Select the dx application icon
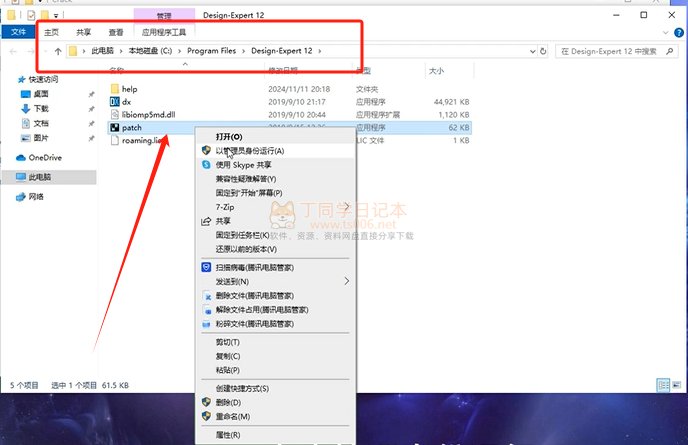Viewport: 688px width, 445px height. (x=115, y=102)
